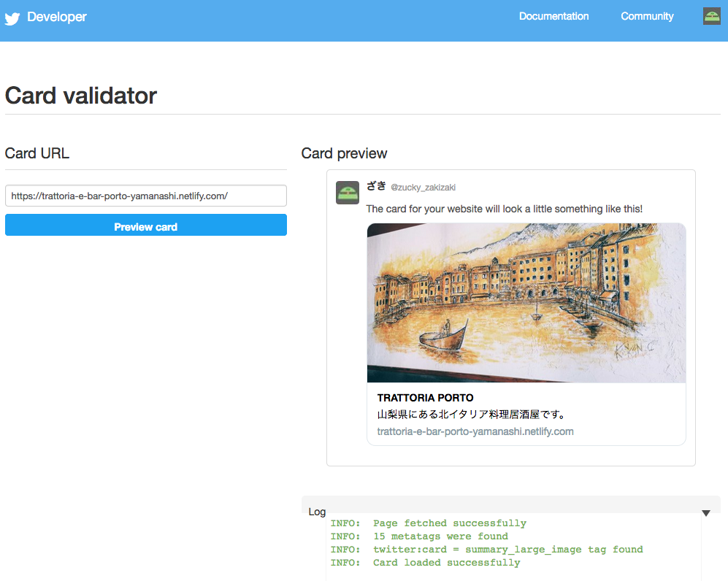Collapse the Log panel with triangle arrow
This screenshot has height=581, width=728.
tap(705, 513)
